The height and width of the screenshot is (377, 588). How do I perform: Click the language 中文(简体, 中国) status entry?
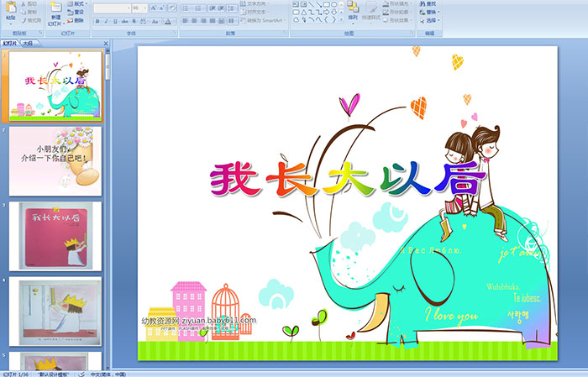tap(108, 374)
